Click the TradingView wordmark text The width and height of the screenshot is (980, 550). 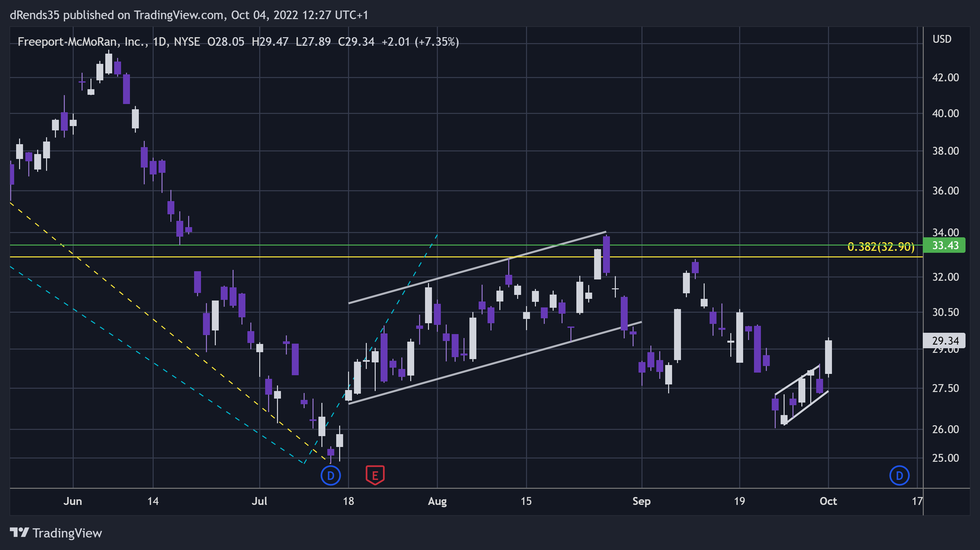pos(67,533)
